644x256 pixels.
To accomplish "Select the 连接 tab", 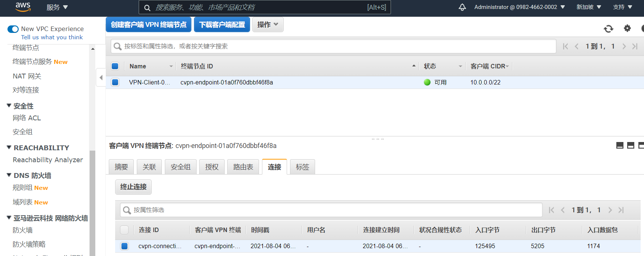I will pyautogui.click(x=274, y=167).
